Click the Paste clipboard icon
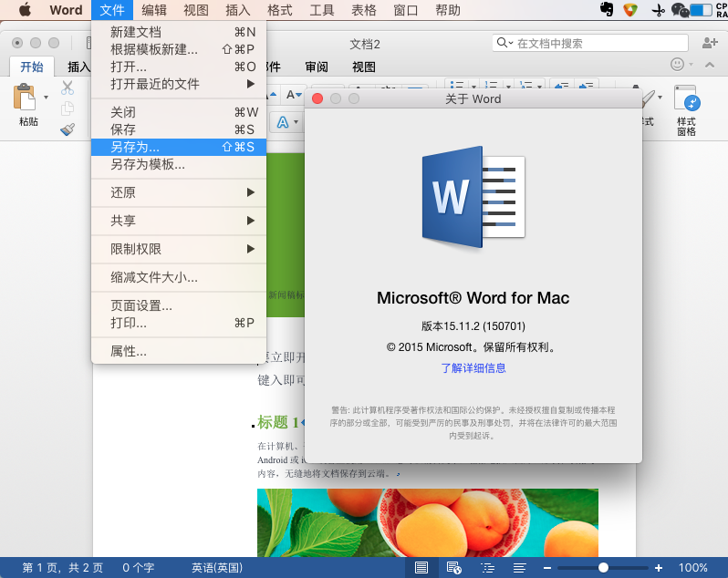Screen dimensions: 728x578 coord(24,98)
